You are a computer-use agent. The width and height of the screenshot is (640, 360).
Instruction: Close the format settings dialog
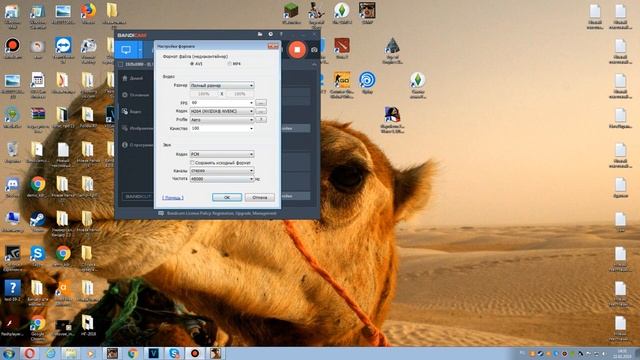tap(273, 46)
